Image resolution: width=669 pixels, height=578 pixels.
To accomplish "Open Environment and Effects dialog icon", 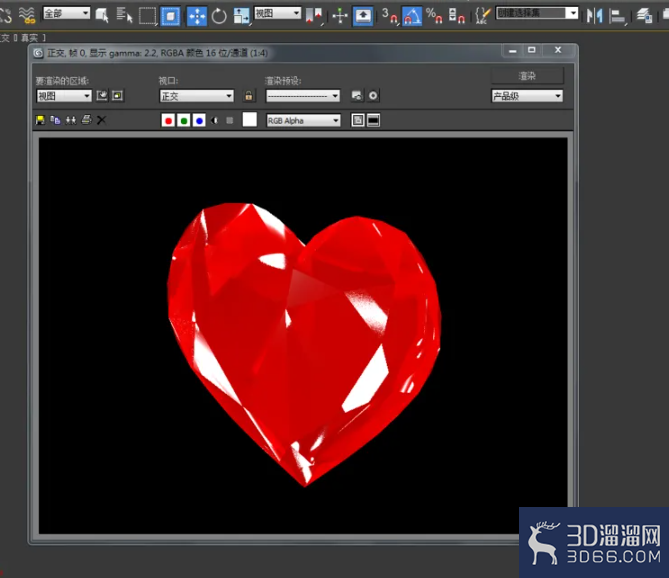I will click(x=373, y=96).
